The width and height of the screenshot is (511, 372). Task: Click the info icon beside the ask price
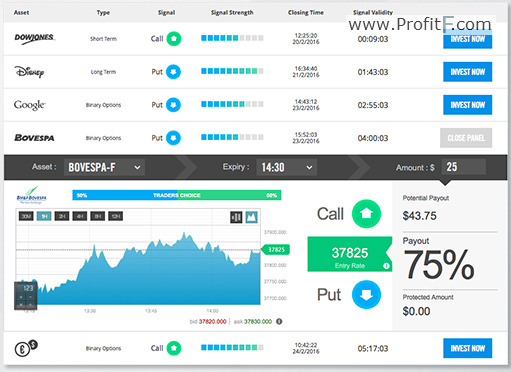coord(279,321)
